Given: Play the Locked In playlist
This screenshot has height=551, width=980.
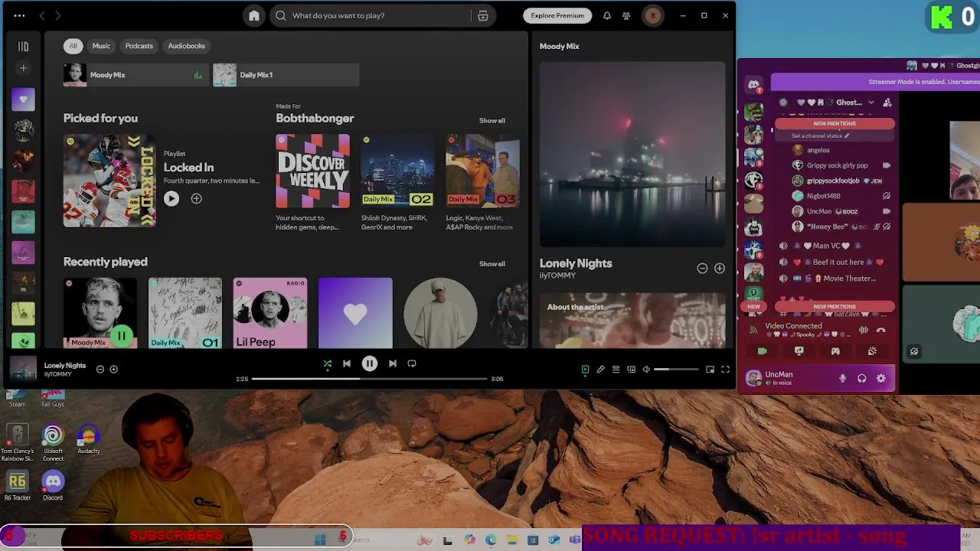Looking at the screenshot, I should (171, 199).
